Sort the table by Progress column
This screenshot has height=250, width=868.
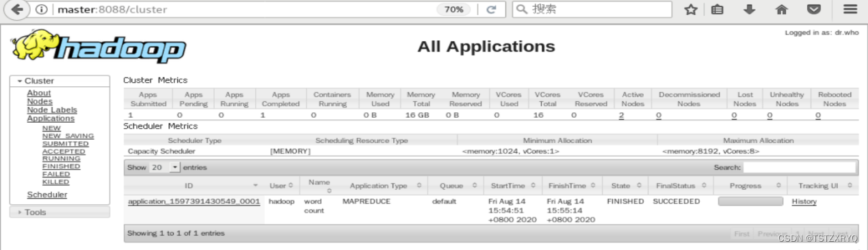pos(750,186)
